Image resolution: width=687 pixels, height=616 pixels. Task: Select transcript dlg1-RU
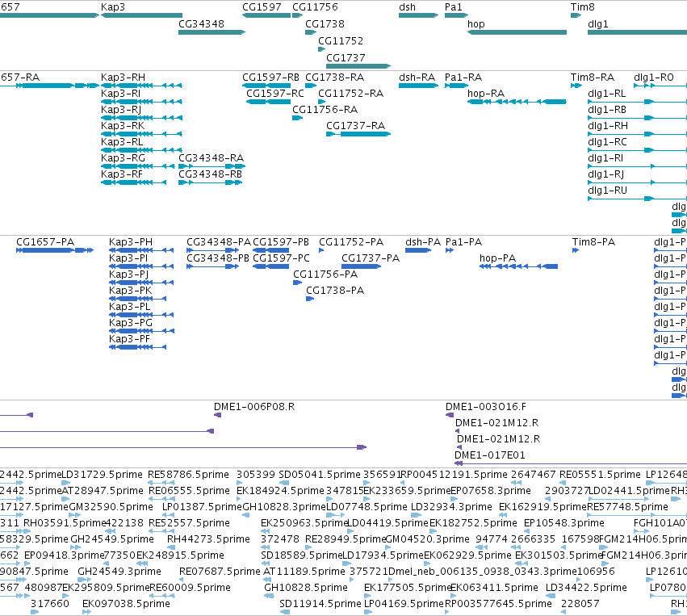[x=637, y=199]
